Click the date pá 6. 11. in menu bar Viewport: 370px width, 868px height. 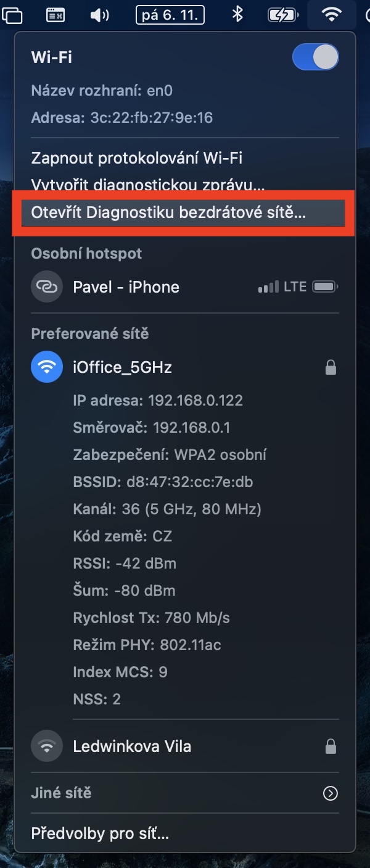(170, 15)
